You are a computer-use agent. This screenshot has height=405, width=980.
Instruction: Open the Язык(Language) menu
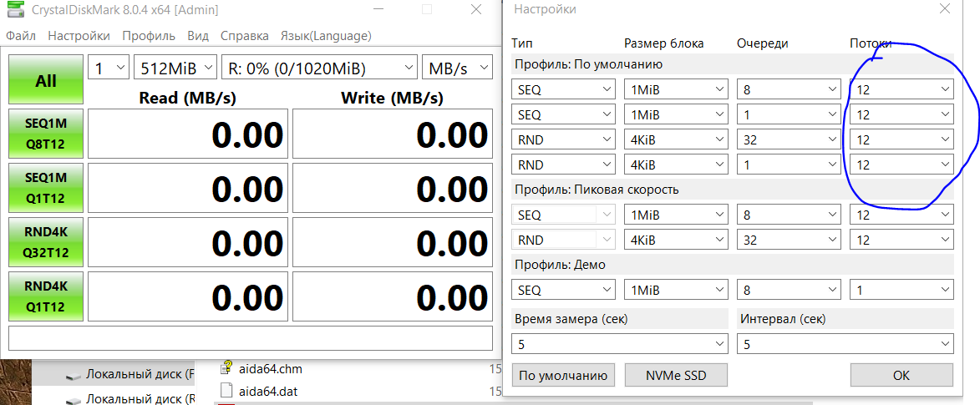326,36
